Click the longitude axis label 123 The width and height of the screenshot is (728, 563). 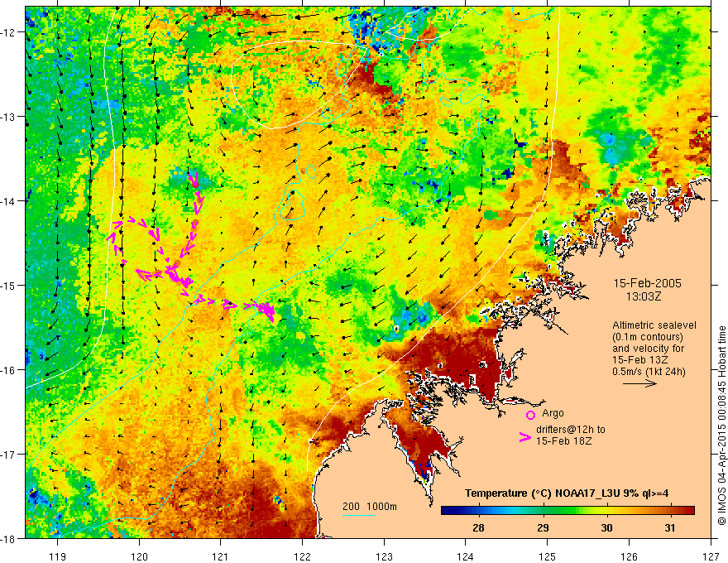384,556
